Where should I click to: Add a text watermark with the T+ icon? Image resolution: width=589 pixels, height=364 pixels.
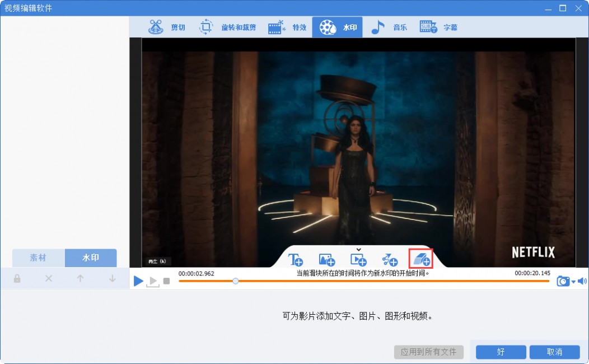[x=295, y=259]
